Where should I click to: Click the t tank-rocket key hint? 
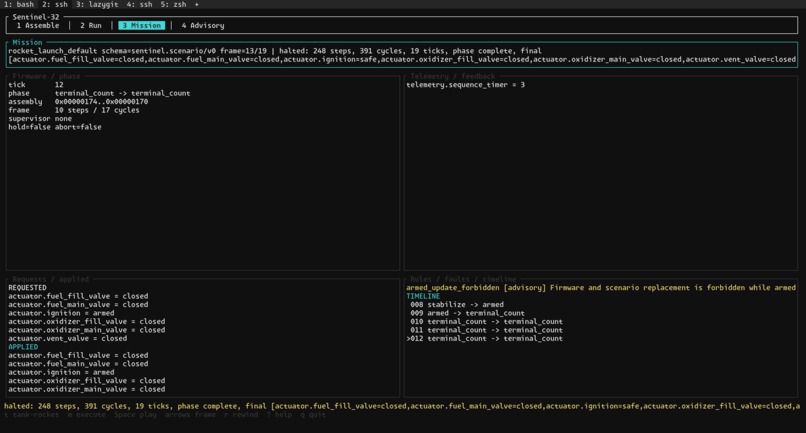click(31, 414)
